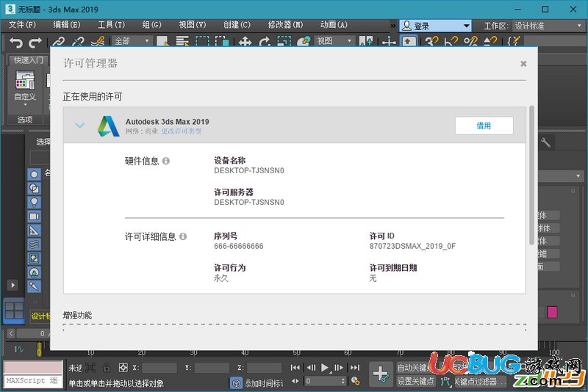Activate the Select and Scale tool
This screenshot has width=588, height=392.
(284, 42)
